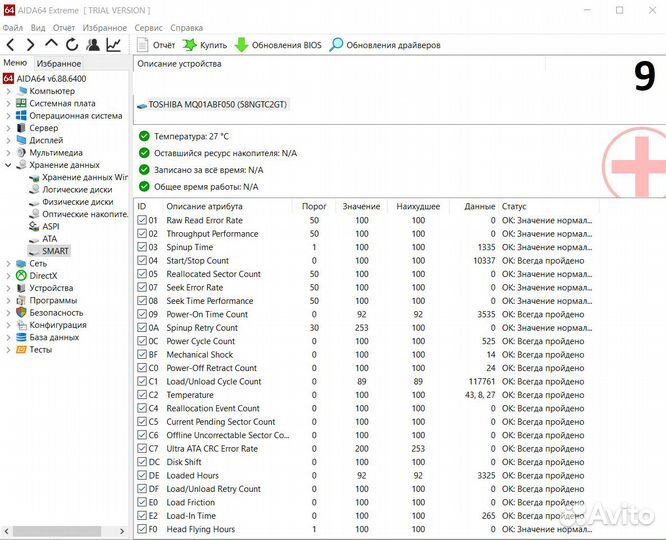Image resolution: width=666 pixels, height=540 pixels.
Task: Click the driver update magnifier icon
Action: tap(336, 45)
